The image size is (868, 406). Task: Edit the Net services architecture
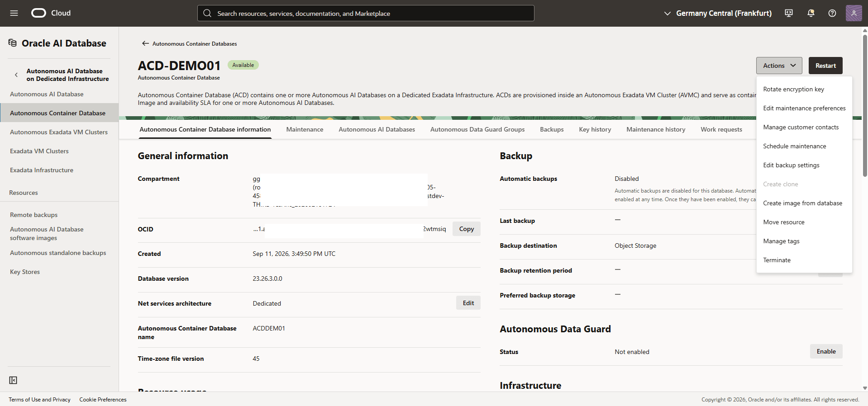(x=468, y=303)
